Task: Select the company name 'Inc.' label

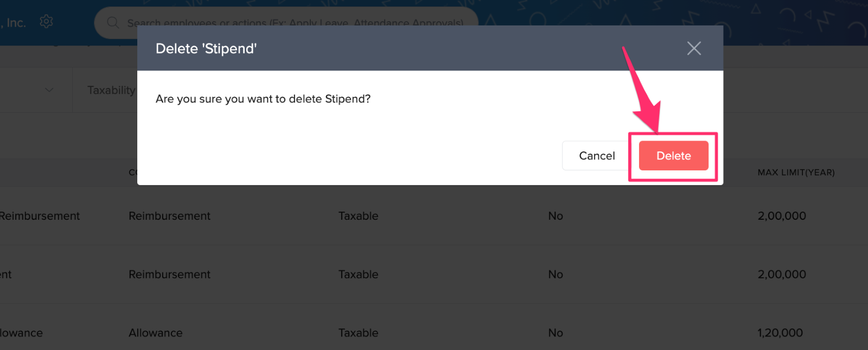Action: [15, 23]
